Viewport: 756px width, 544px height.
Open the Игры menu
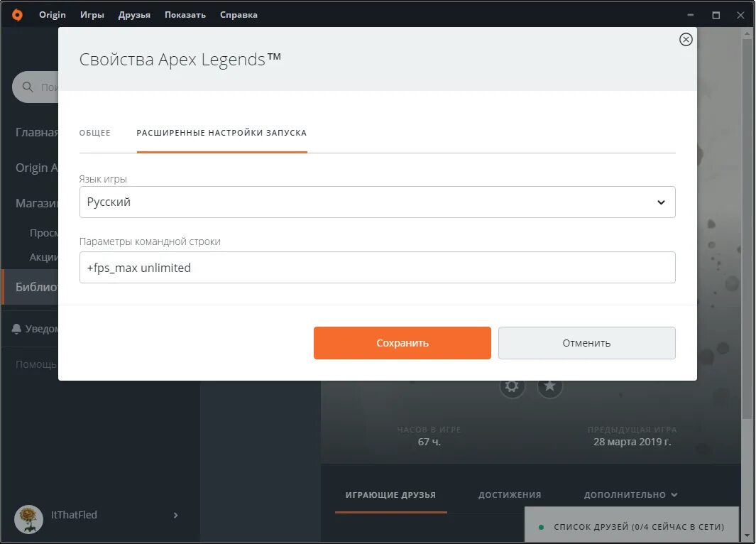tap(92, 14)
